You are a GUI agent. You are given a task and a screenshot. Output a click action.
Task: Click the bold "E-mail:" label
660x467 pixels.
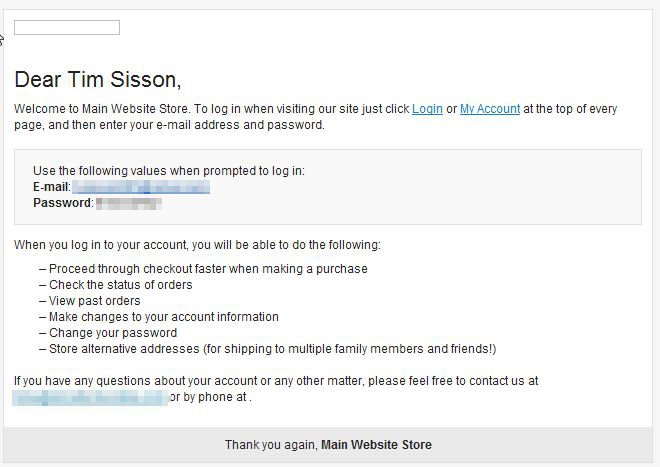[51, 187]
